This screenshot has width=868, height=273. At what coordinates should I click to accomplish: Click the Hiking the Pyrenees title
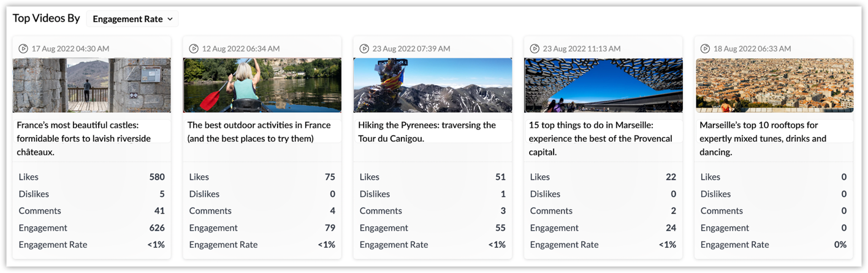(427, 132)
